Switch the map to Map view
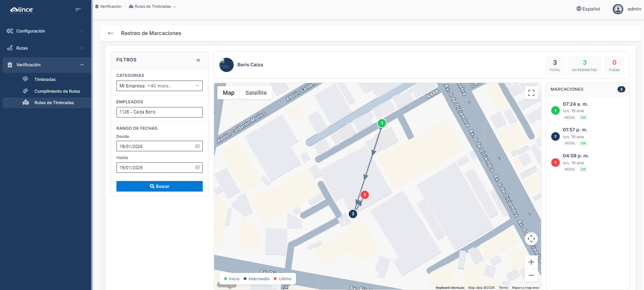Screen dimensions: 644x290 228,93
